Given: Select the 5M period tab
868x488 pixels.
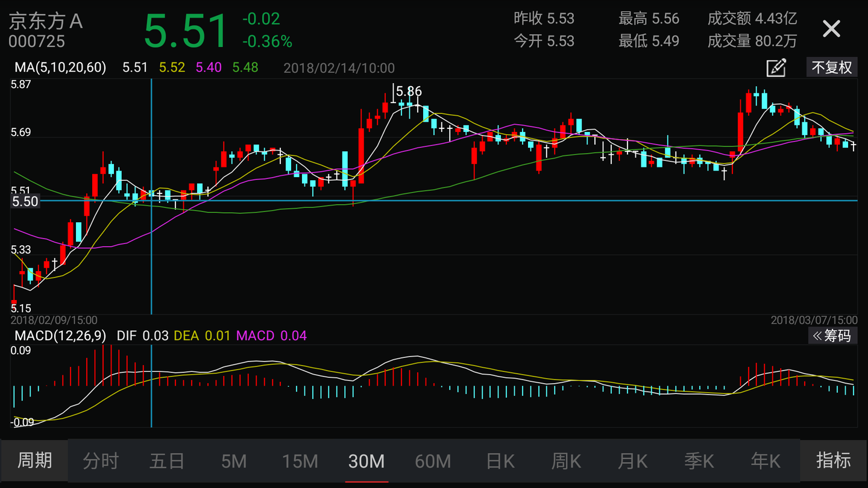Looking at the screenshot, I should pyautogui.click(x=234, y=461).
